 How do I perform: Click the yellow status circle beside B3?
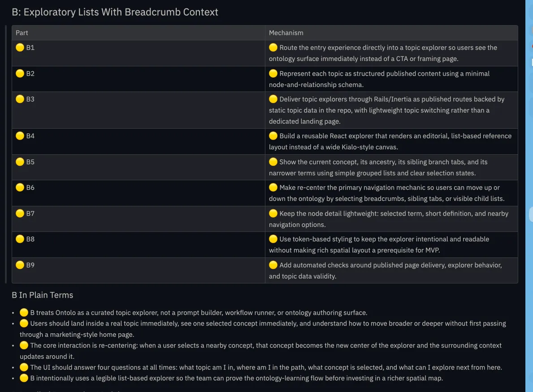(20, 99)
